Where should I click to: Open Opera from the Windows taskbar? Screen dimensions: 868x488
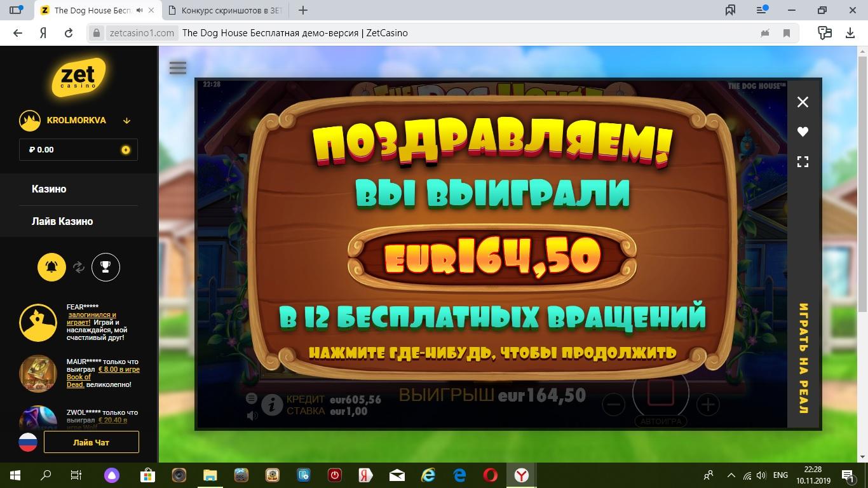tap(490, 475)
